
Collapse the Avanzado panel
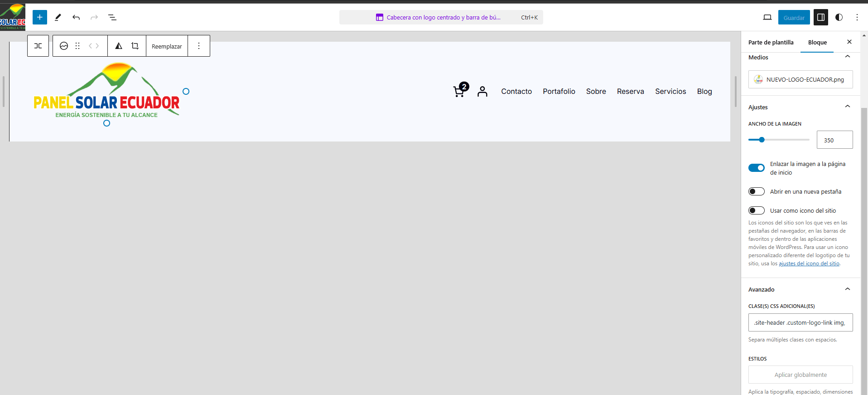[x=848, y=289]
